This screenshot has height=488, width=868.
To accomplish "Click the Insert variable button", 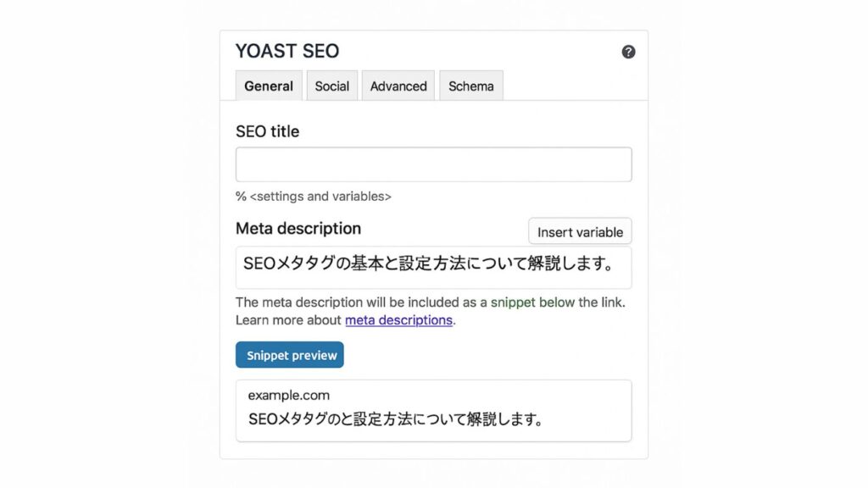I will coord(580,230).
